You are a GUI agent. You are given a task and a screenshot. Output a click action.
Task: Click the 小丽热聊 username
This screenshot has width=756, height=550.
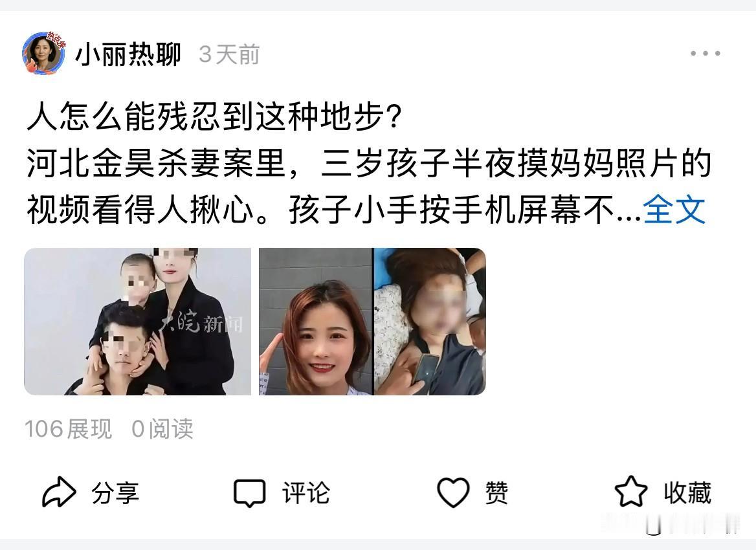(128, 54)
